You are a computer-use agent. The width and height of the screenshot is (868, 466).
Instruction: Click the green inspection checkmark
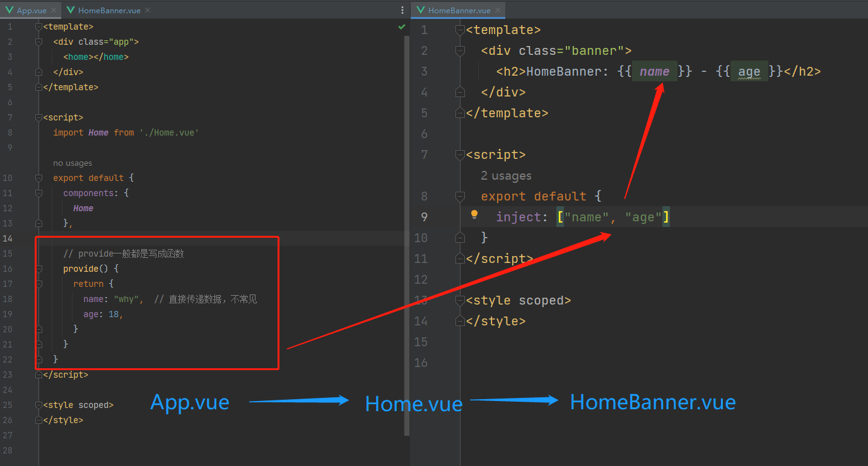click(402, 27)
